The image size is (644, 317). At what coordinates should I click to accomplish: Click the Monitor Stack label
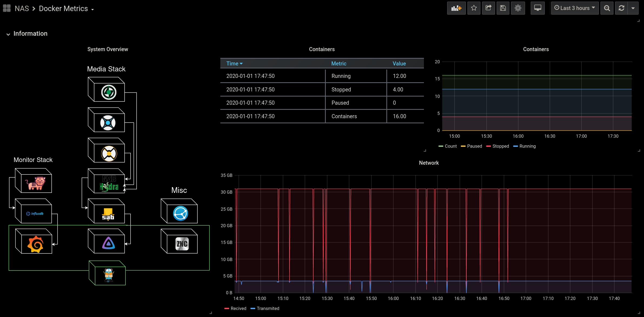click(x=33, y=160)
